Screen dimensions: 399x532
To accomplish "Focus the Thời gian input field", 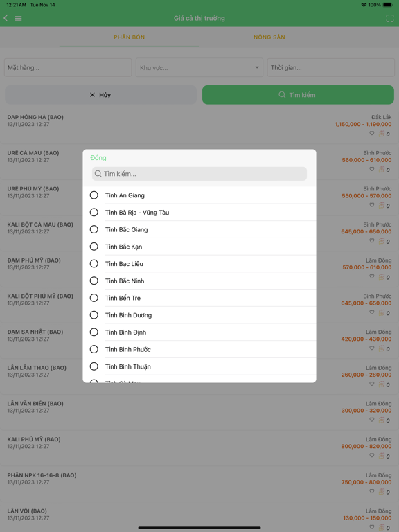I will click(x=331, y=67).
